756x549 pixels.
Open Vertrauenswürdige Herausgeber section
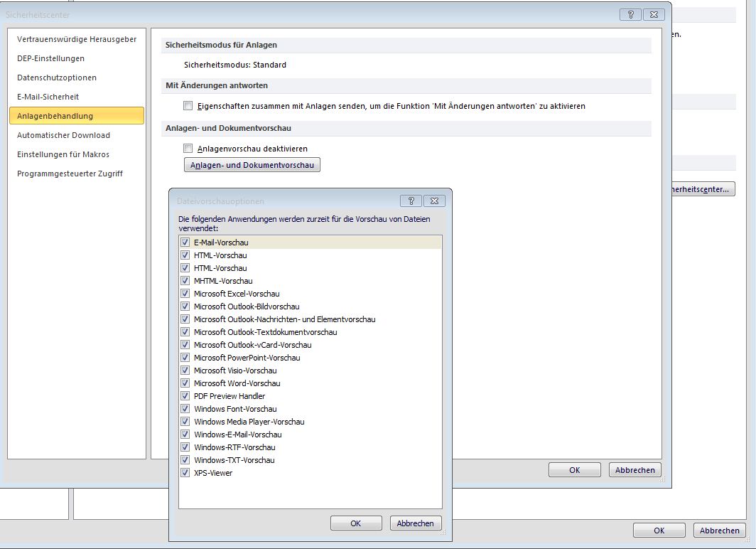point(77,39)
